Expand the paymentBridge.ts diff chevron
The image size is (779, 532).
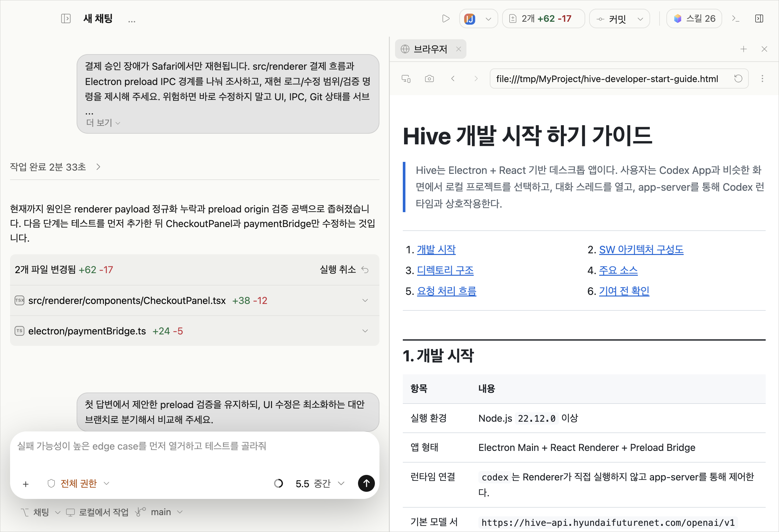pyautogui.click(x=365, y=331)
